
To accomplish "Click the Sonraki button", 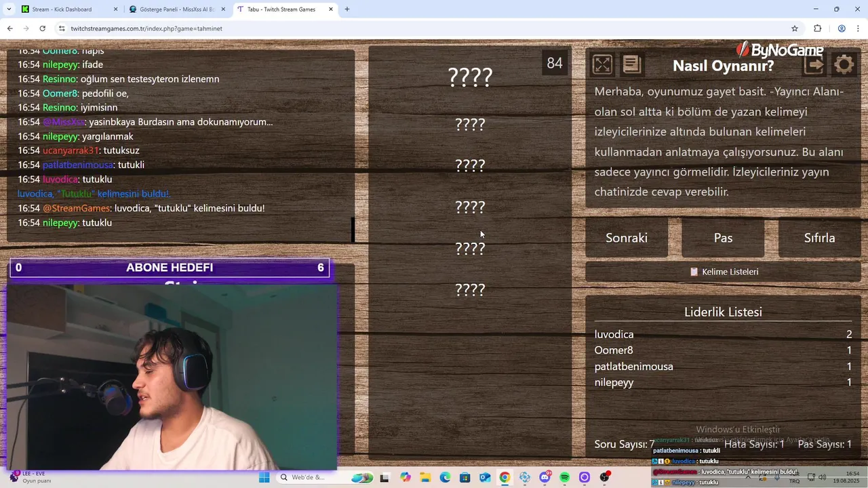I will click(x=627, y=238).
